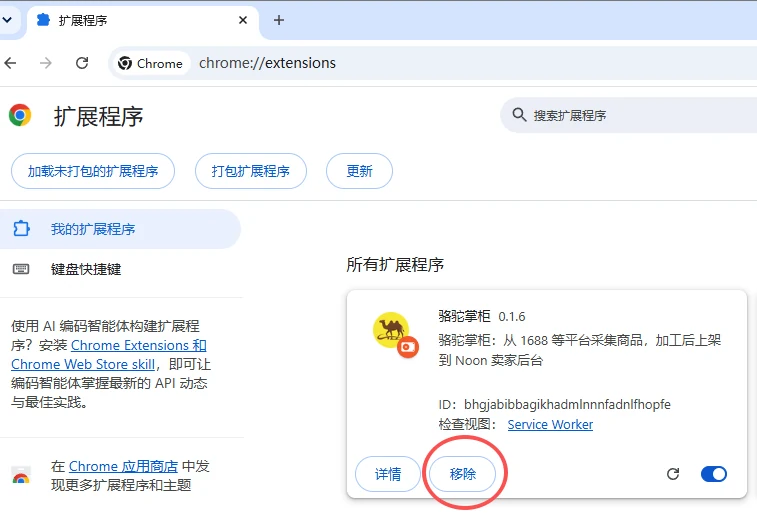Click the puzzle icon beside 我的扩展程序

tap(21, 229)
